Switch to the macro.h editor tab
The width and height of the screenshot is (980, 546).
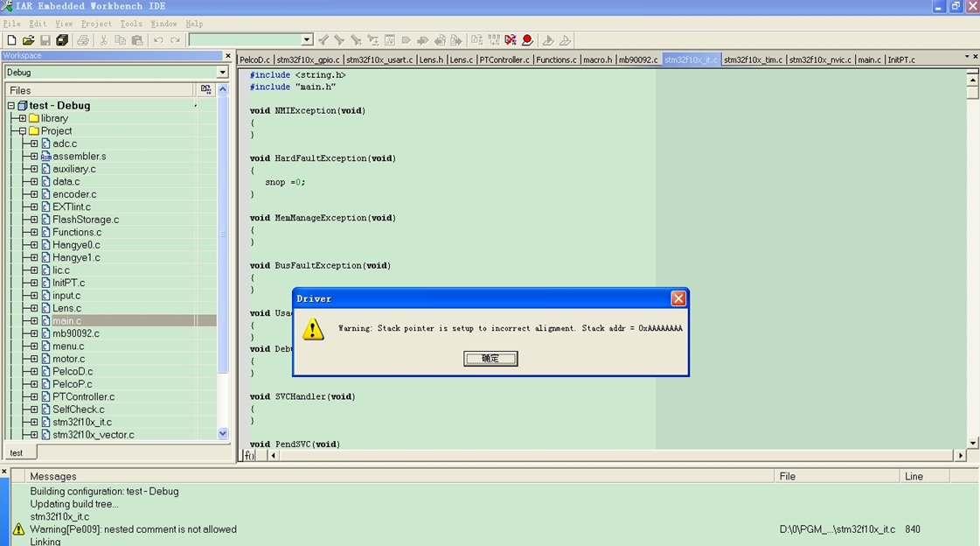(597, 60)
